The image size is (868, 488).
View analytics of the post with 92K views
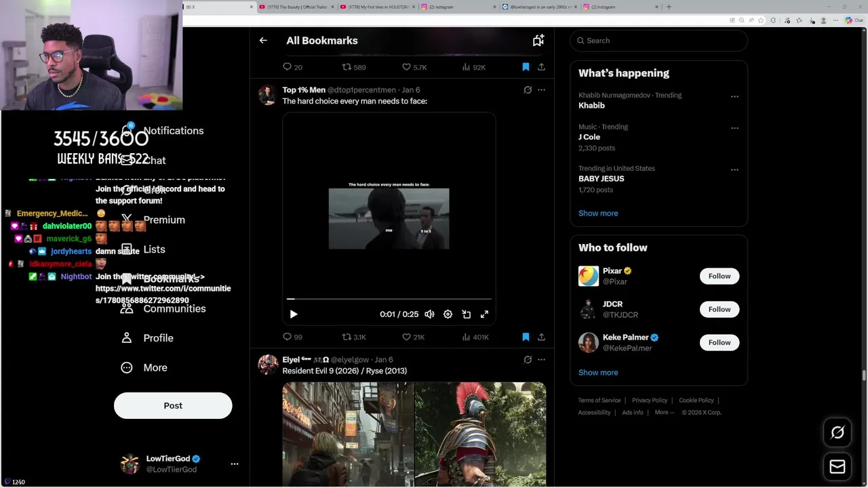pyautogui.click(x=473, y=67)
